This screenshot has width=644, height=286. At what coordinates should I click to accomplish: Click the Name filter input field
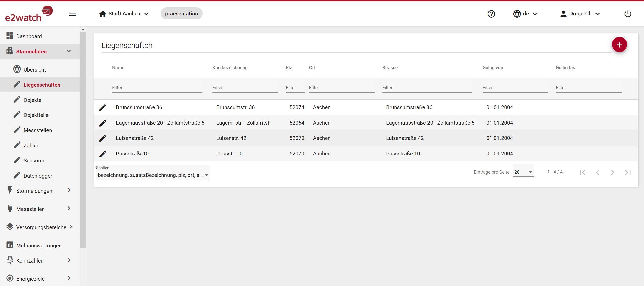pos(157,87)
